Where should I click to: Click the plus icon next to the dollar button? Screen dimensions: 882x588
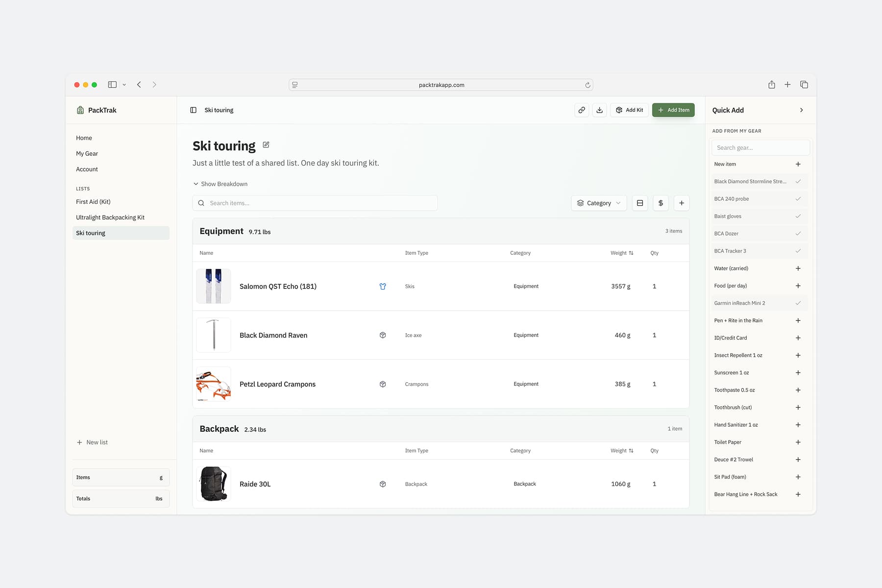(x=682, y=203)
